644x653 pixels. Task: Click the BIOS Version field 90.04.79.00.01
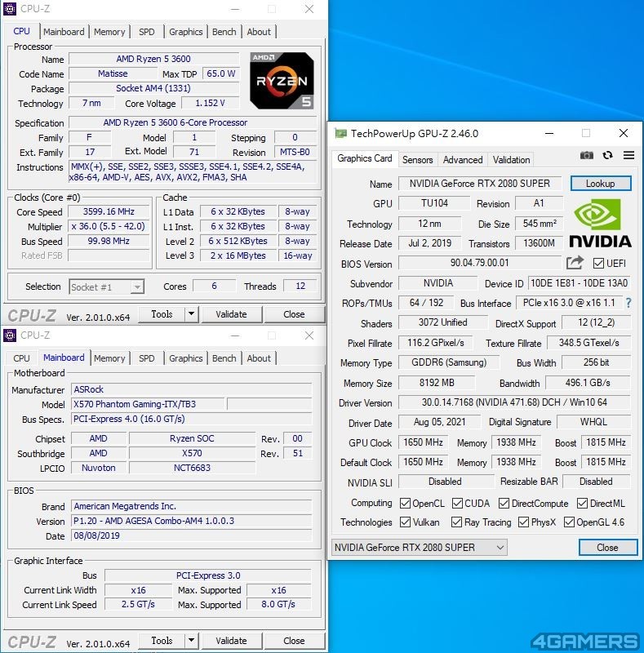tap(479, 263)
